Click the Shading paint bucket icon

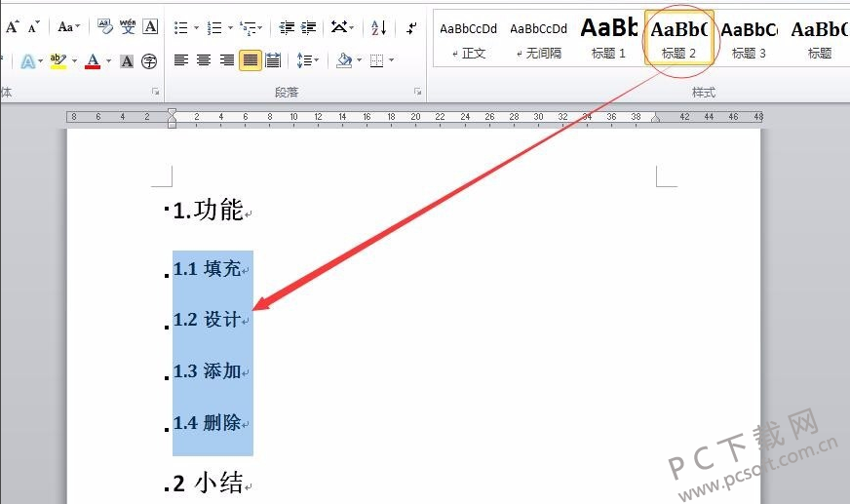coord(344,60)
